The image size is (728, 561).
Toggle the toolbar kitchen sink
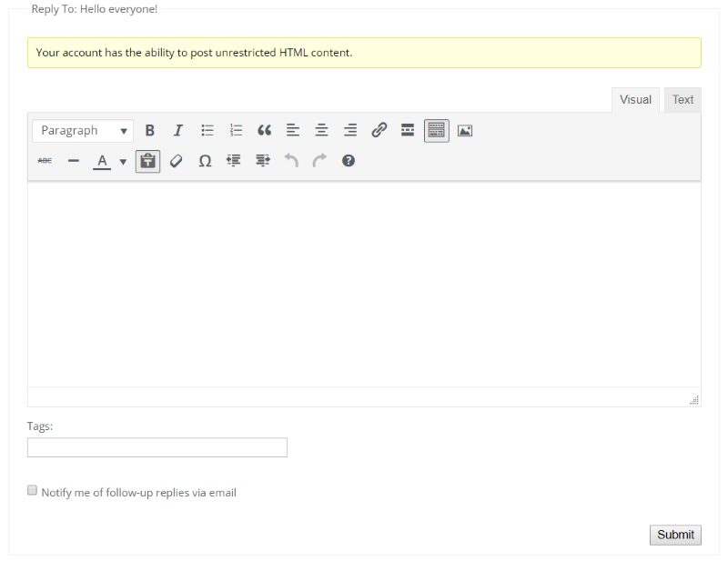point(437,130)
